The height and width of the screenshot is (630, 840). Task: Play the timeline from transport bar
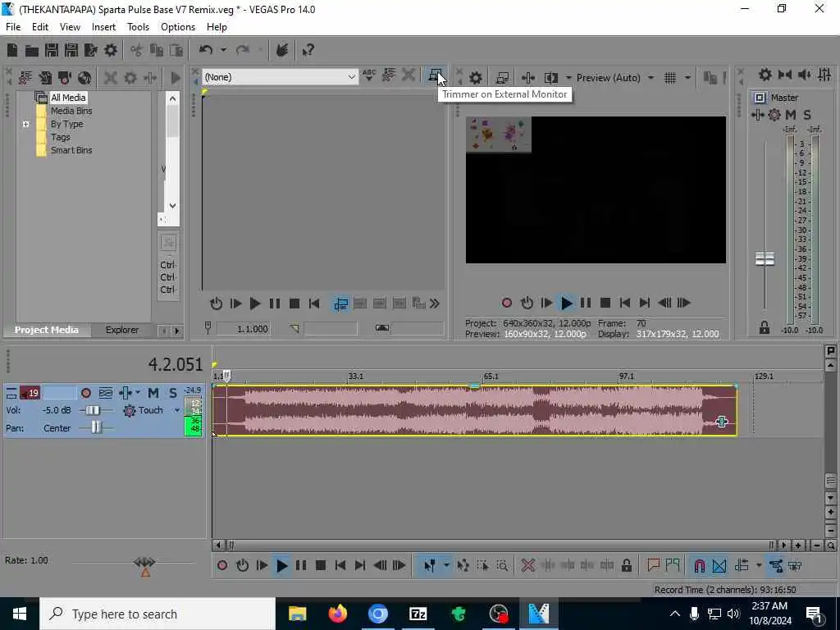coord(281,566)
